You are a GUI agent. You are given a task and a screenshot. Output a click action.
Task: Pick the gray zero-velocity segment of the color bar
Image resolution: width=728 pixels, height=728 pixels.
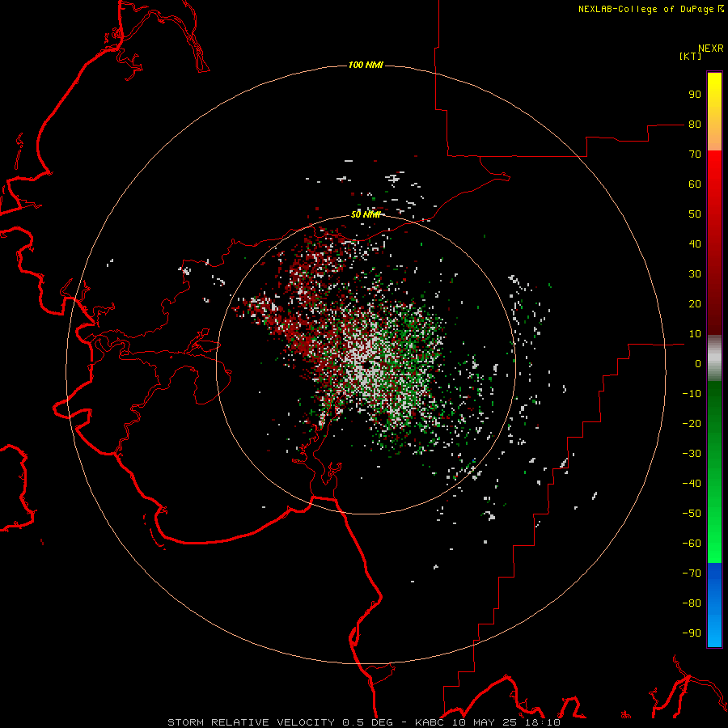(714, 358)
